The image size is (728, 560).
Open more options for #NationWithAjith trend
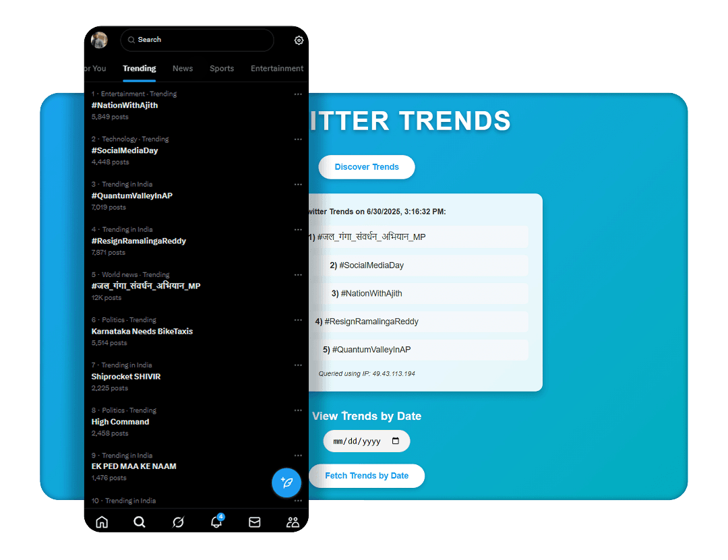[298, 94]
